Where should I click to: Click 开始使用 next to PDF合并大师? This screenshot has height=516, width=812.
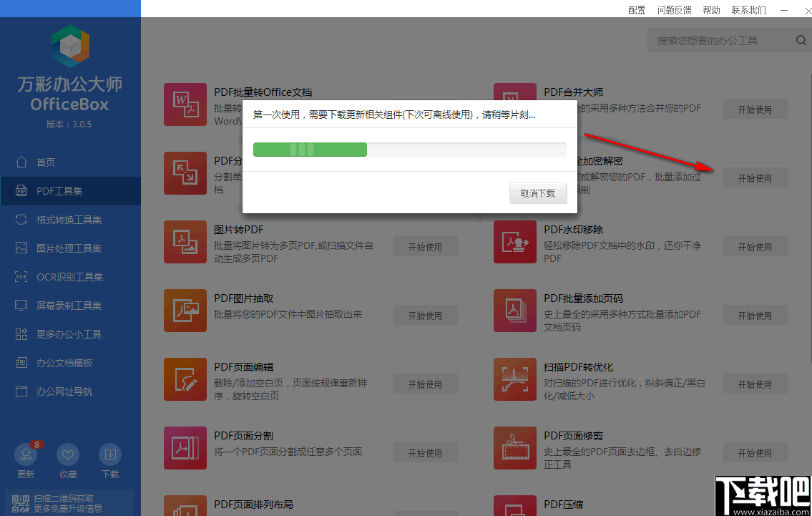[755, 109]
